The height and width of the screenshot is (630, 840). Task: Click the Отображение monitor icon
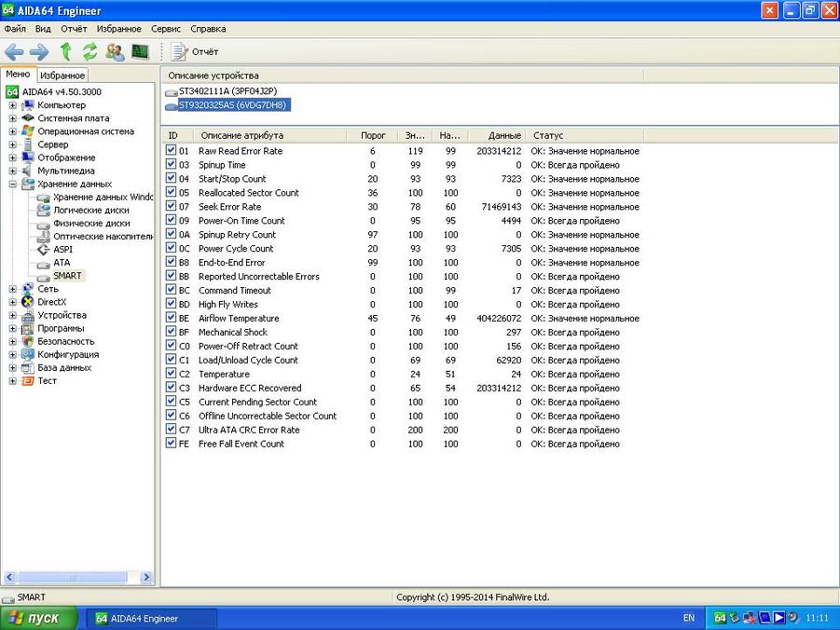pos(28,157)
